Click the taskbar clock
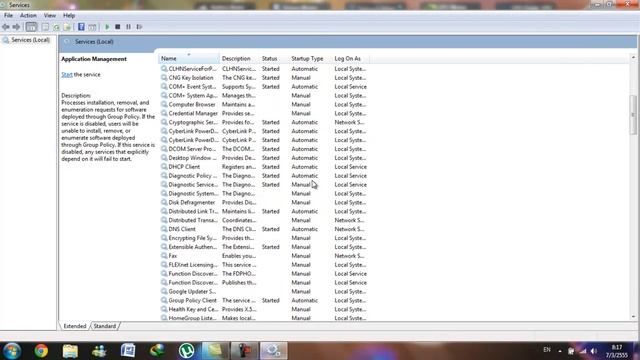This screenshot has width=640, height=360. click(x=617, y=351)
